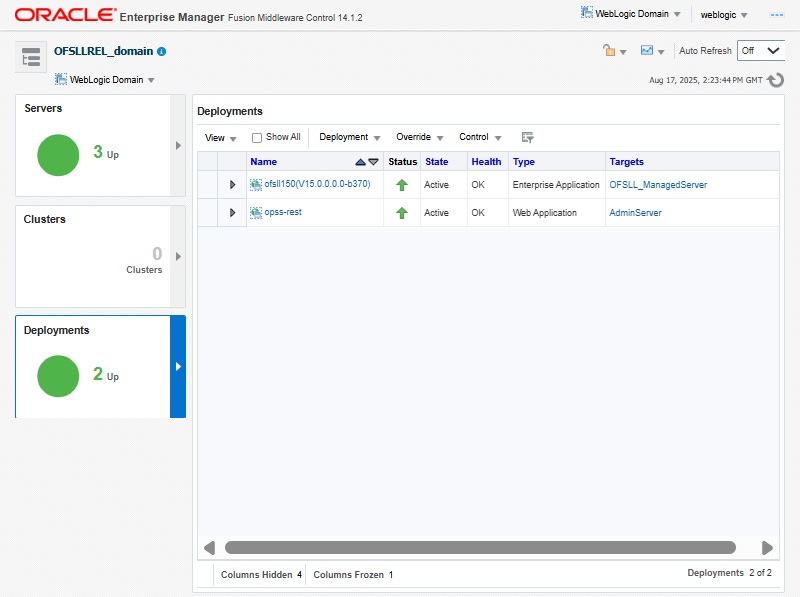Expand the opss-rest deployment row
This screenshot has width=800, height=597.
pyautogui.click(x=232, y=213)
